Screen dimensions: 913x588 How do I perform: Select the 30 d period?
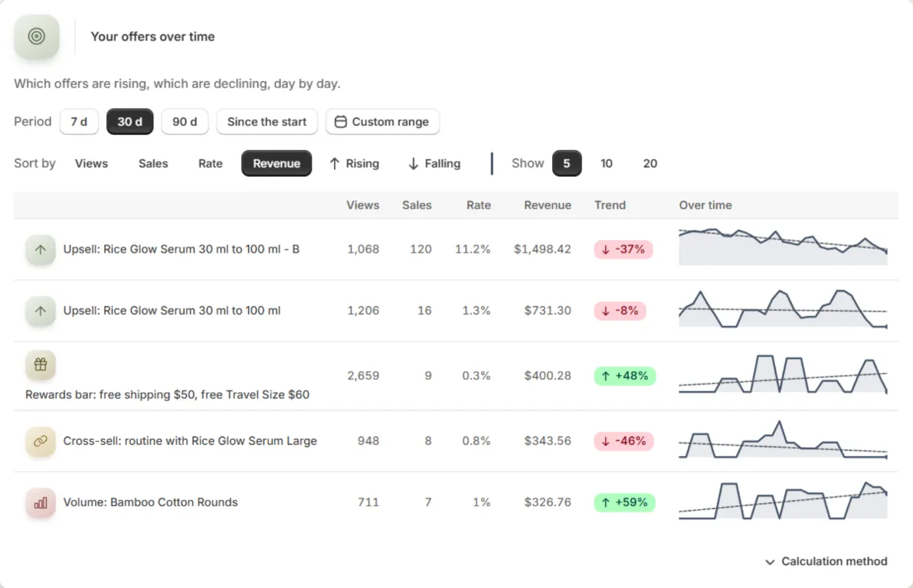[x=130, y=122]
